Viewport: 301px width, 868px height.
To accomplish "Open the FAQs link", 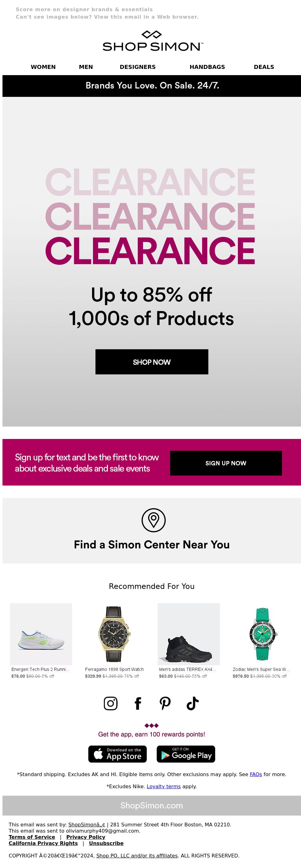I will (256, 774).
